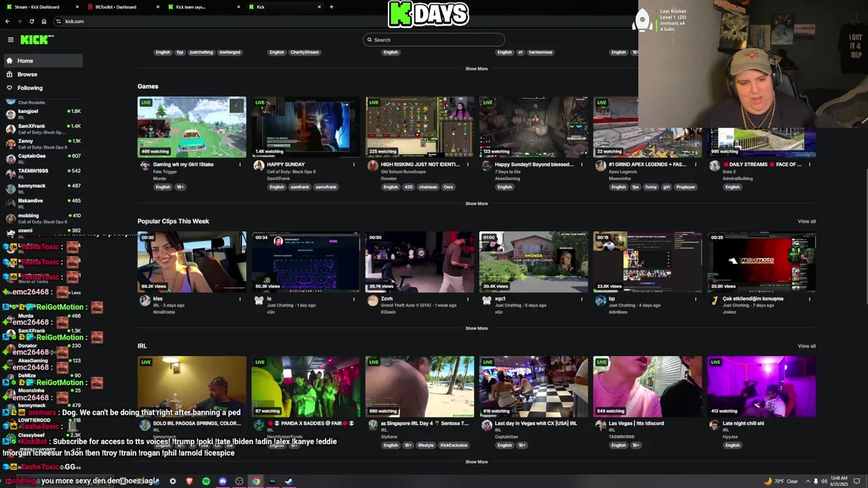Click Call of Duty: Black Ops 6 category text
This screenshot has height=488, width=868.
[x=292, y=171]
